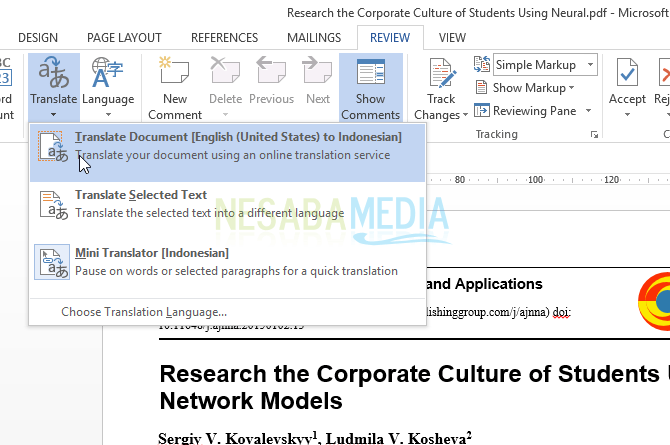Click the Track Changes icon
The width and height of the screenshot is (670, 445).
tap(442, 72)
